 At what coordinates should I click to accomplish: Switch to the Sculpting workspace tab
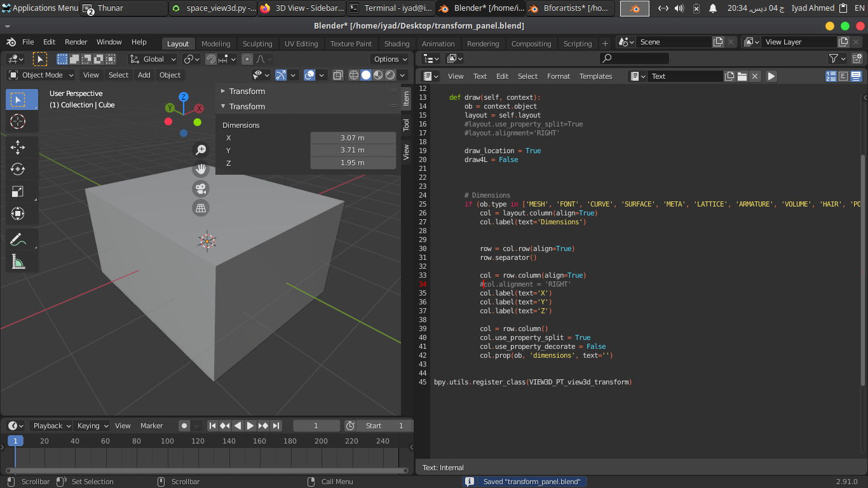click(257, 44)
